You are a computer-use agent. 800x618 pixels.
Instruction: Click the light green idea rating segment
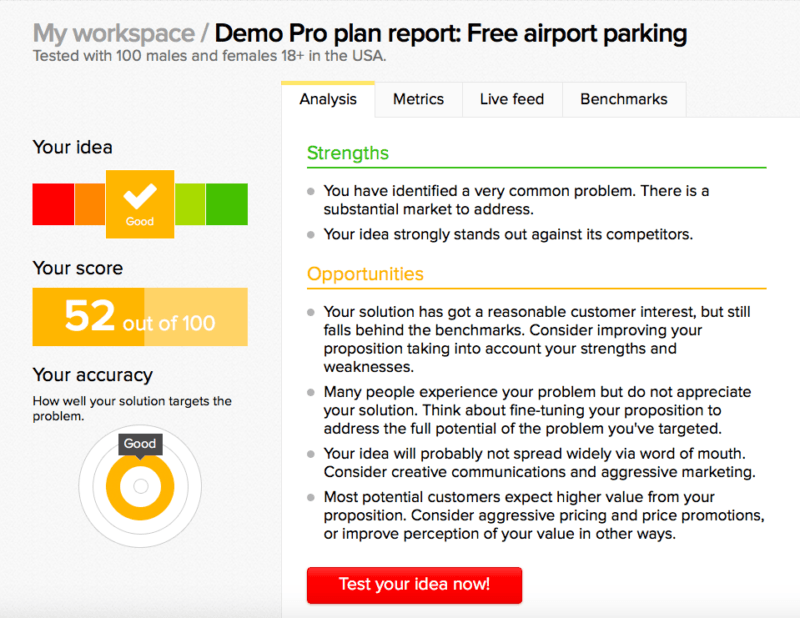pyautogui.click(x=190, y=204)
